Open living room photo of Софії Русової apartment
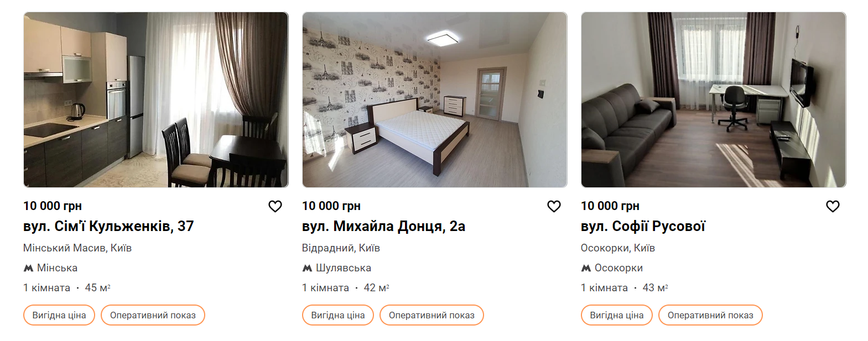 [x=714, y=99]
